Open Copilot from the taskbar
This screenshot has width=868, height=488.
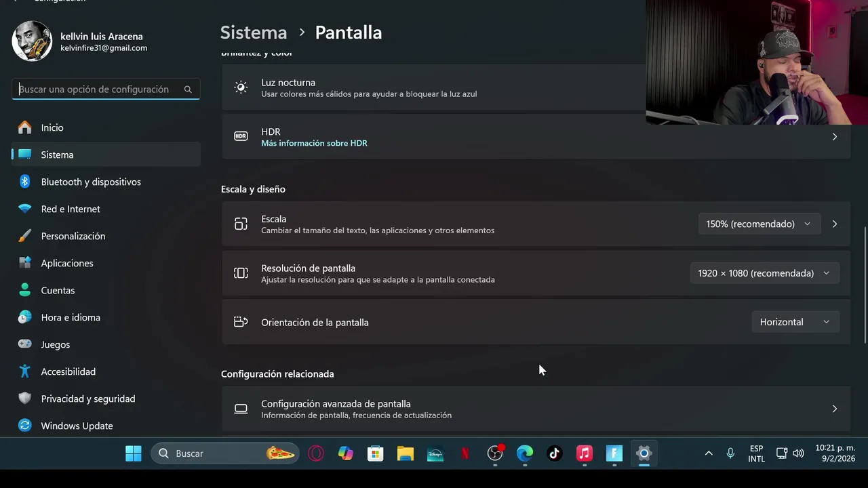click(x=346, y=453)
